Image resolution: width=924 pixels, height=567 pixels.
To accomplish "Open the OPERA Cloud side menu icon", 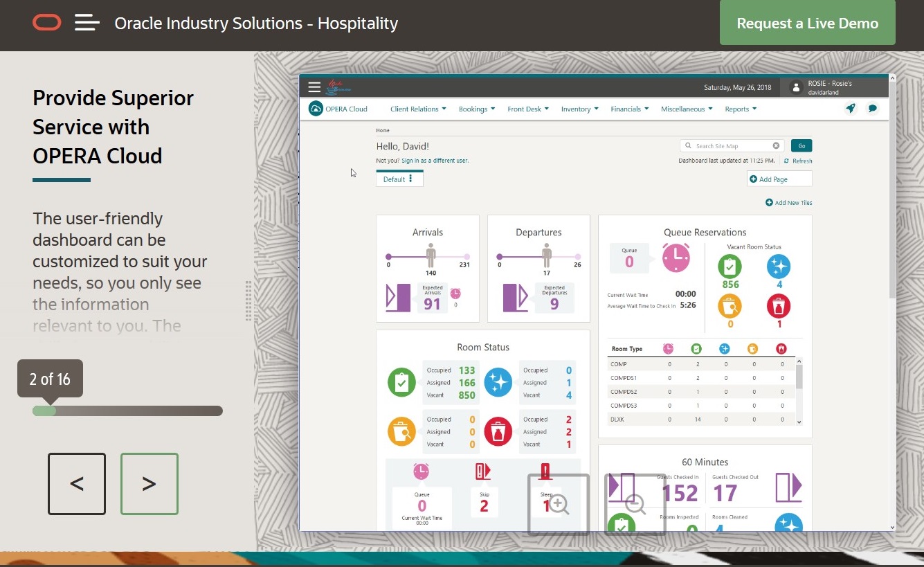I will (x=314, y=87).
